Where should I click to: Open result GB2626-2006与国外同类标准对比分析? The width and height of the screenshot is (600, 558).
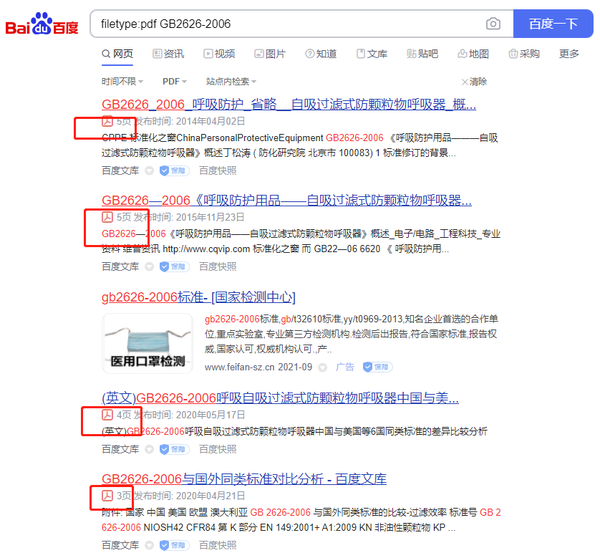coord(244,479)
